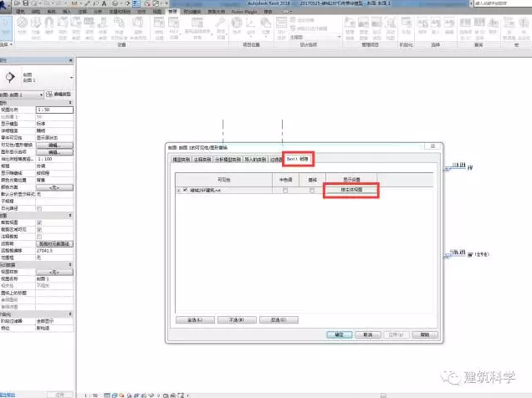This screenshot has width=532, height=398.
Task: Collapse the Graphics properties group
Action: click(70, 102)
